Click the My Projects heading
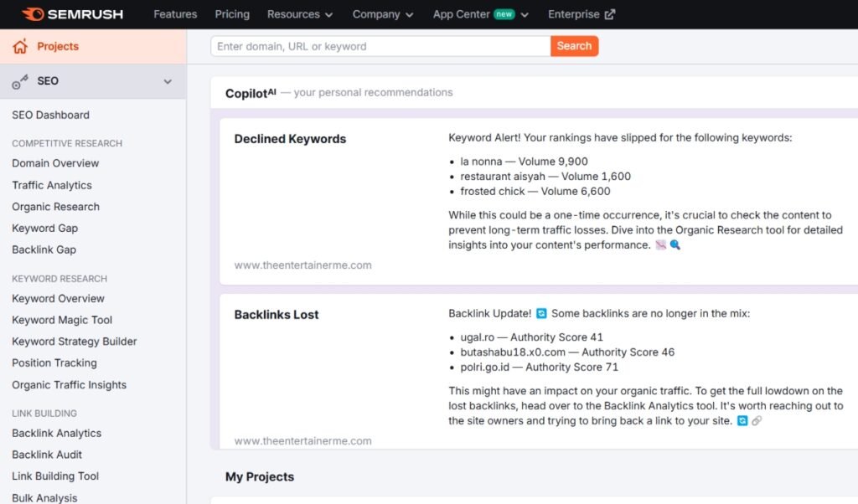Screen dimensions: 858x504 point(260,476)
